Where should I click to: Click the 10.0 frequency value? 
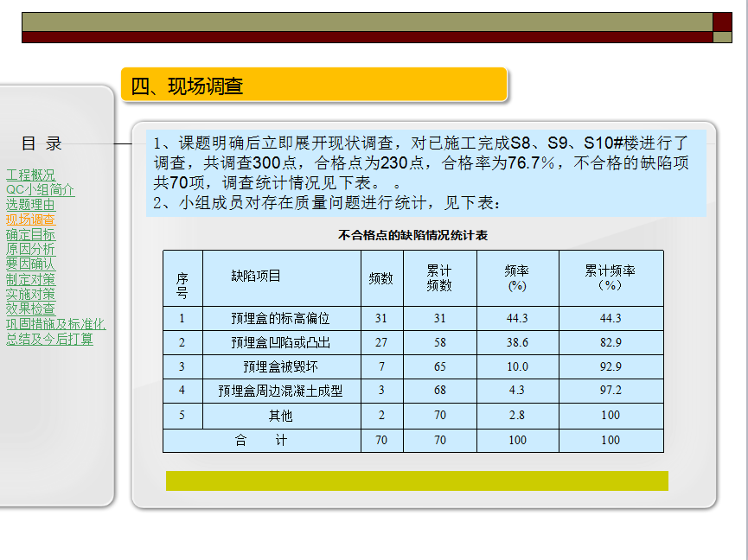517,366
